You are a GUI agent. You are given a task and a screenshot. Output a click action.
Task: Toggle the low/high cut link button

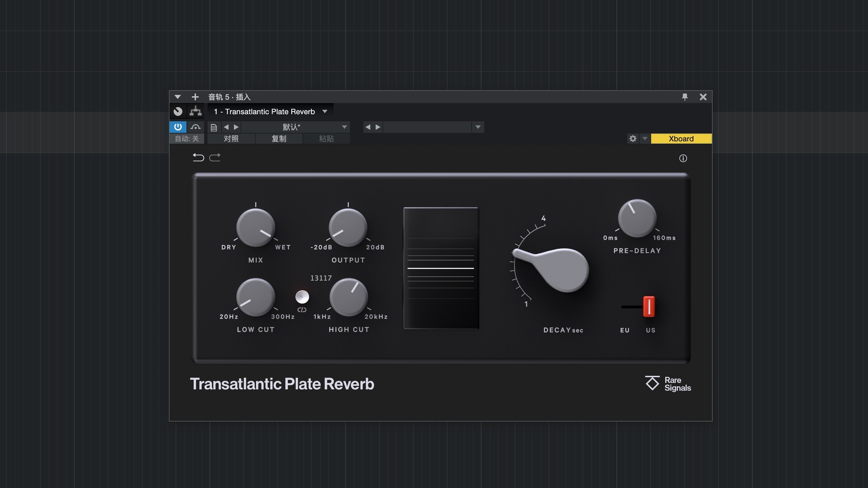pyautogui.click(x=302, y=297)
